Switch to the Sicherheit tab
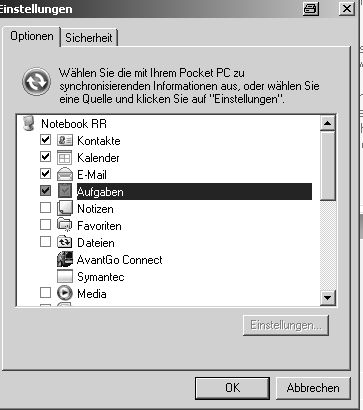The width and height of the screenshot is (363, 410). [x=89, y=38]
